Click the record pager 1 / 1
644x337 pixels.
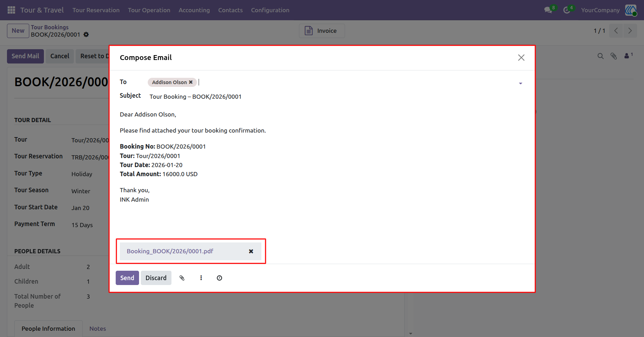pyautogui.click(x=599, y=31)
